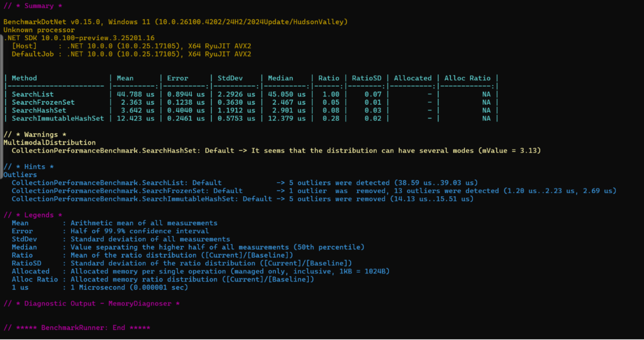Click 'SearchFrozenSet' in the Method column
644x340 pixels.
click(43, 102)
